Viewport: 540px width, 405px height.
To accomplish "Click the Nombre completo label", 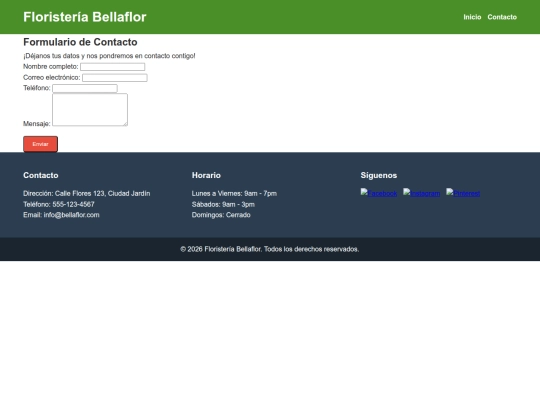I will point(51,66).
